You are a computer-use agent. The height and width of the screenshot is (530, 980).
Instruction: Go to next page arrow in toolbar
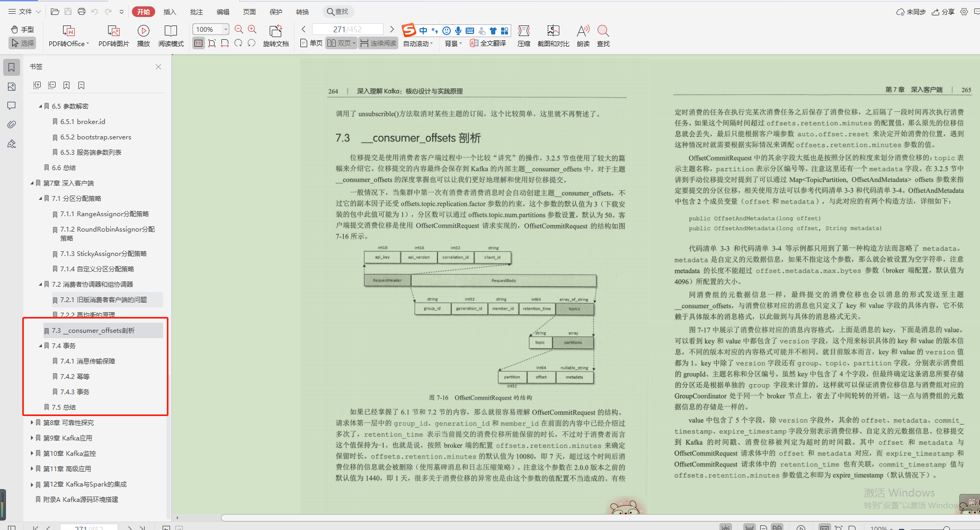392,29
